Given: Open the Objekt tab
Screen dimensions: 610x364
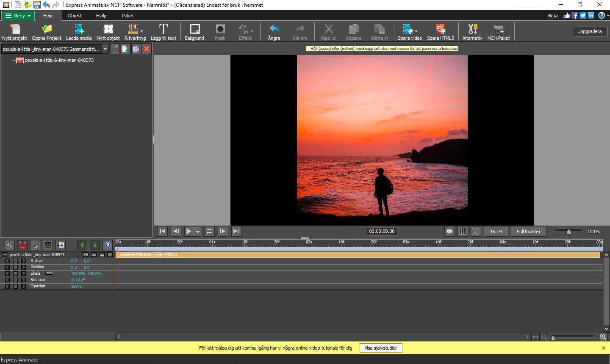Looking at the screenshot, I should point(75,16).
